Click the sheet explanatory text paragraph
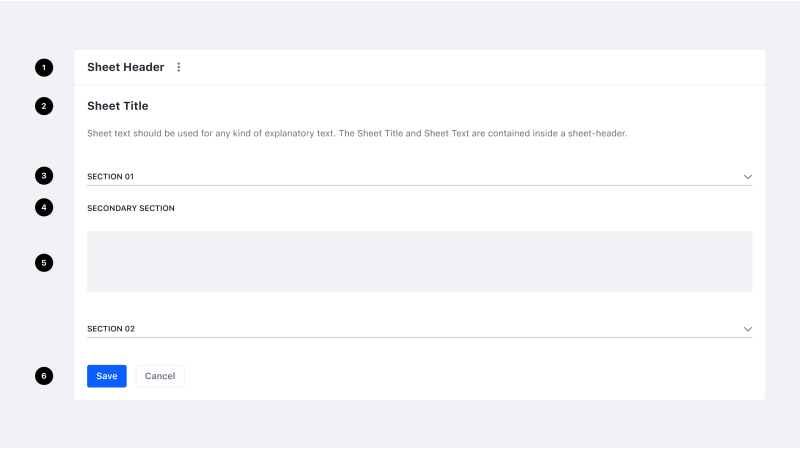This screenshot has width=800, height=449. click(357, 133)
